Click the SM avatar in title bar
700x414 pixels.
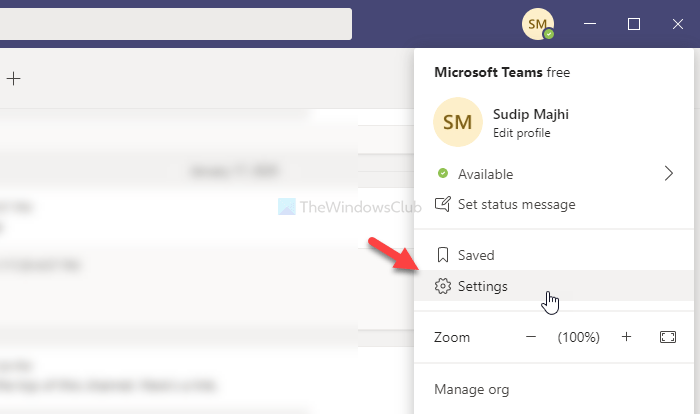click(538, 24)
